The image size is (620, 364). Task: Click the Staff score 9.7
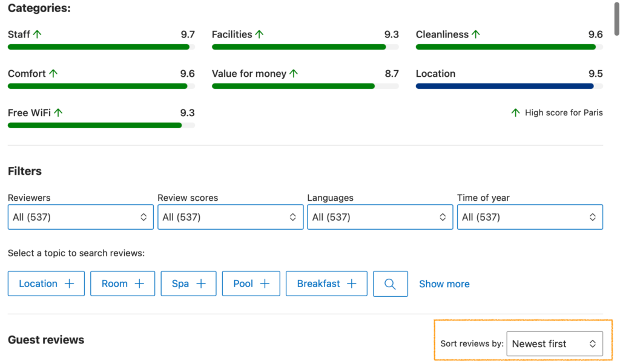coord(188,34)
